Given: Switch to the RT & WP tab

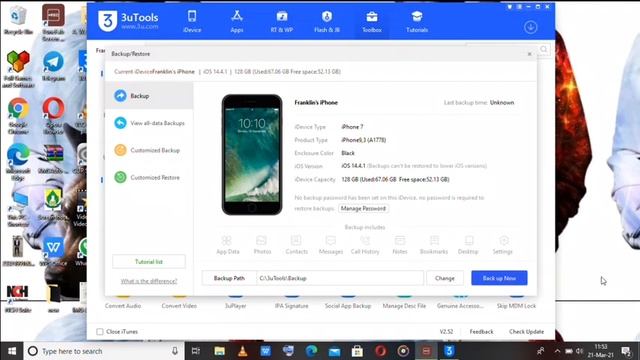Looking at the screenshot, I should tap(282, 21).
